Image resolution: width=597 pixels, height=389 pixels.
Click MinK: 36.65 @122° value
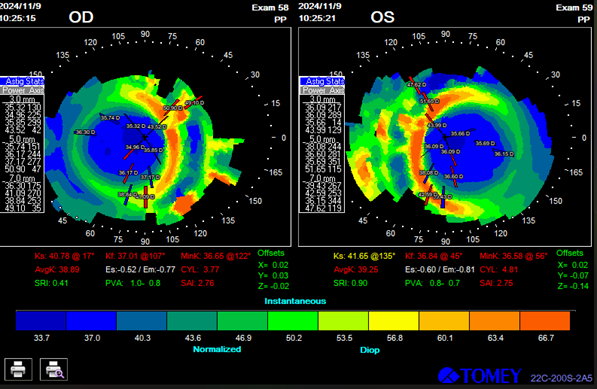(216, 256)
